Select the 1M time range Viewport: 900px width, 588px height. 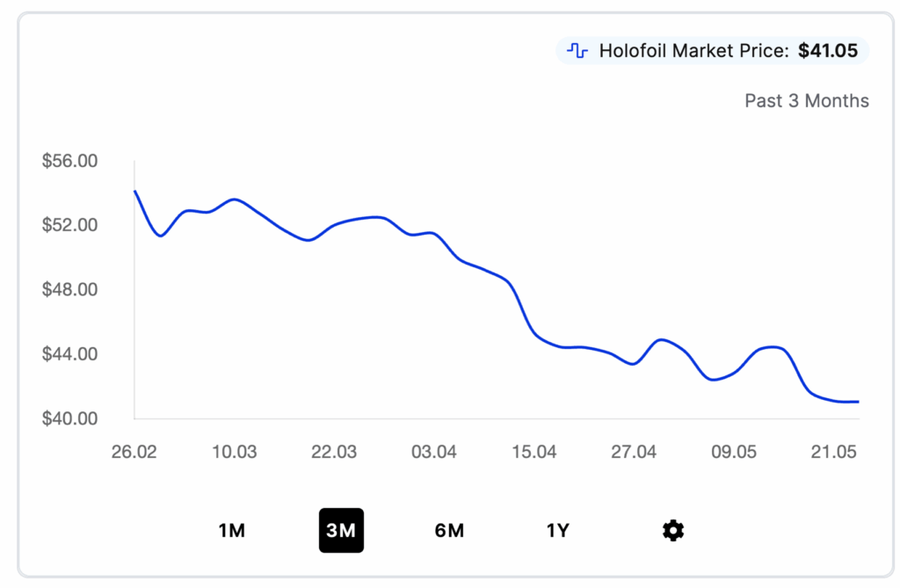[x=232, y=531]
